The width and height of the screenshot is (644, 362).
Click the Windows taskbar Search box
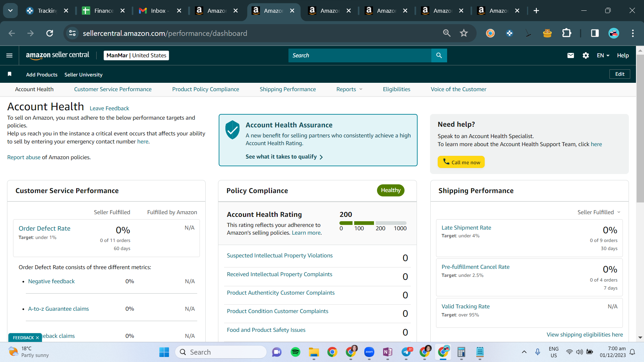221,352
